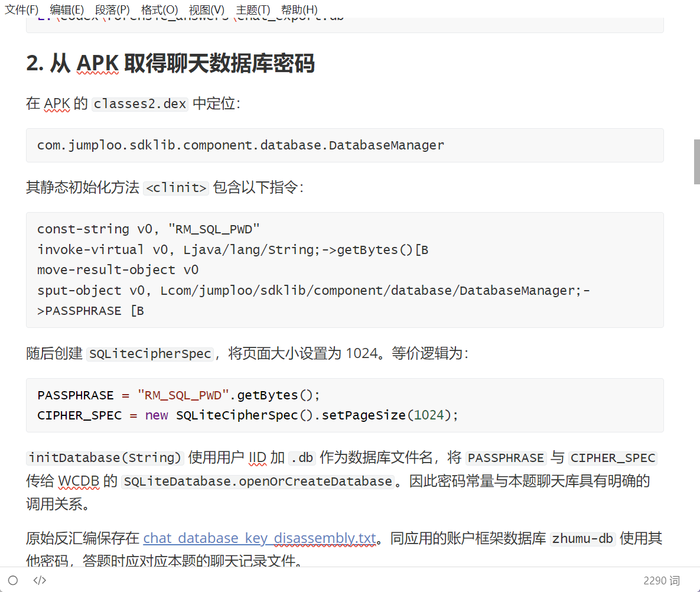
Task: Switch to source code mode
Action: click(x=40, y=580)
